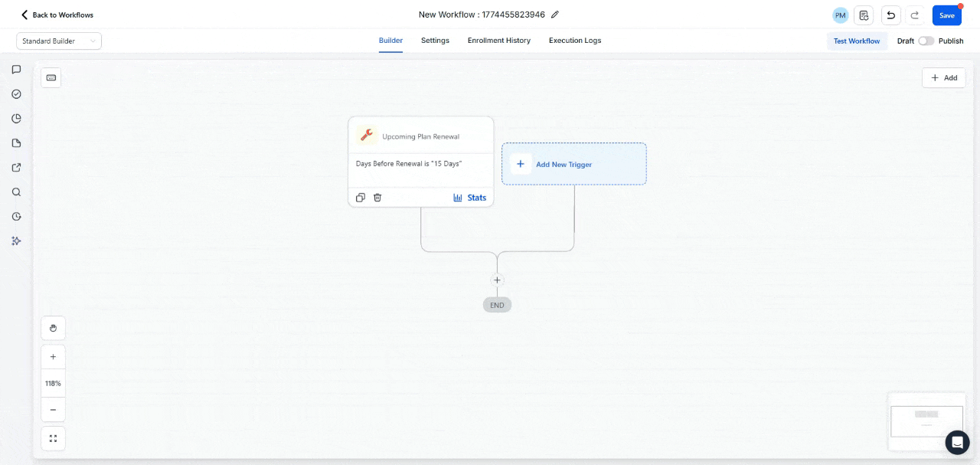The width and height of the screenshot is (980, 465).
Task: Enable the hand pan tool
Action: click(53, 328)
